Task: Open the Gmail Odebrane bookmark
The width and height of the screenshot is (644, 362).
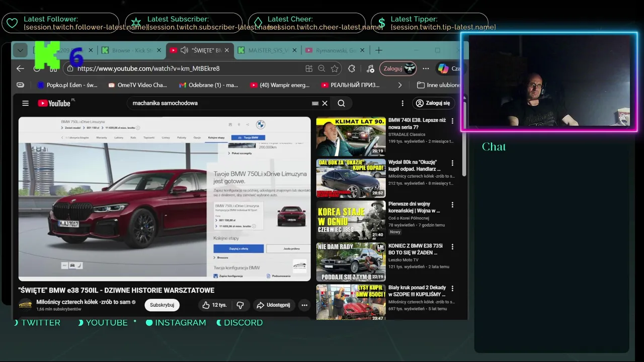Action: [x=208, y=85]
